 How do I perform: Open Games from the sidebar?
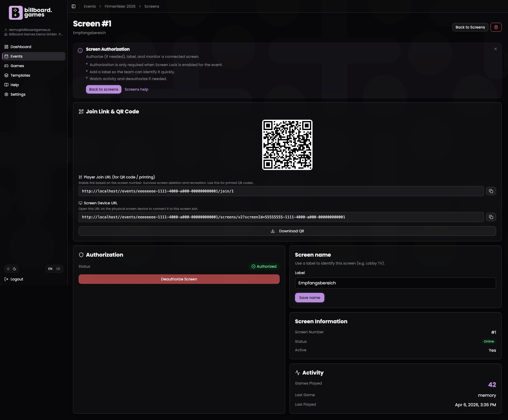click(17, 66)
